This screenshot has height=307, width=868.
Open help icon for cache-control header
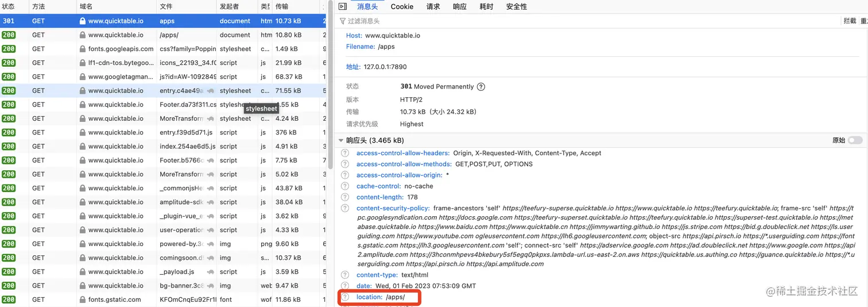point(345,186)
